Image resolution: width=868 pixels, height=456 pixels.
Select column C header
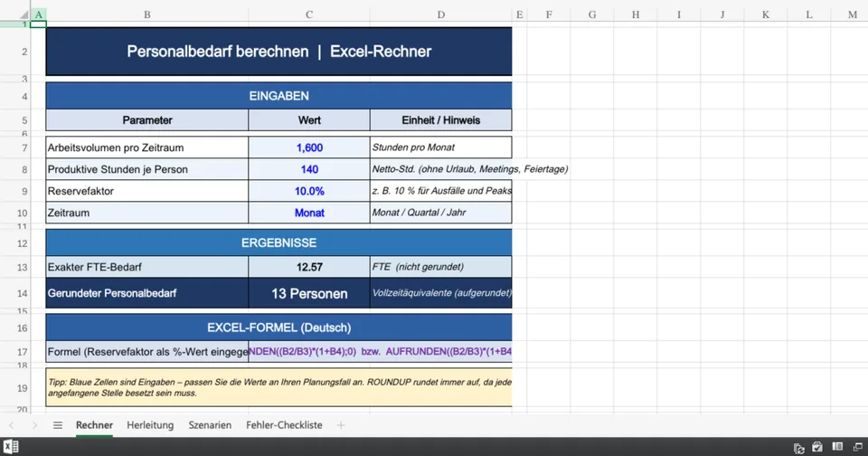click(x=309, y=15)
